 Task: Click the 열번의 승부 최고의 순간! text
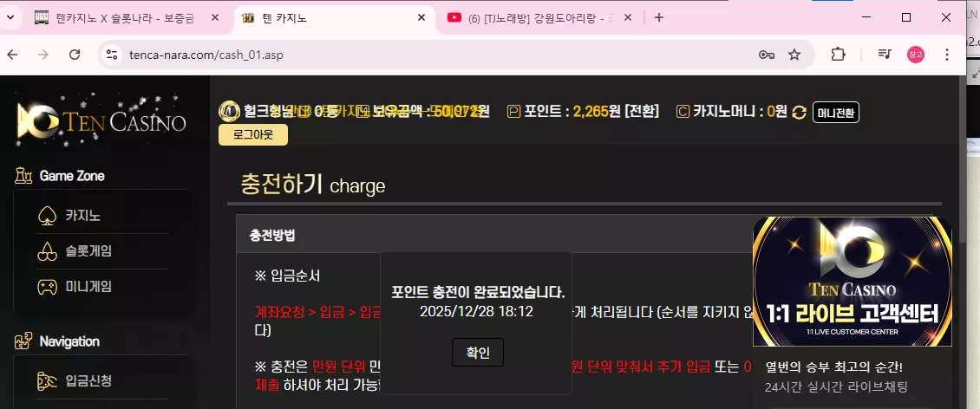[x=833, y=367]
